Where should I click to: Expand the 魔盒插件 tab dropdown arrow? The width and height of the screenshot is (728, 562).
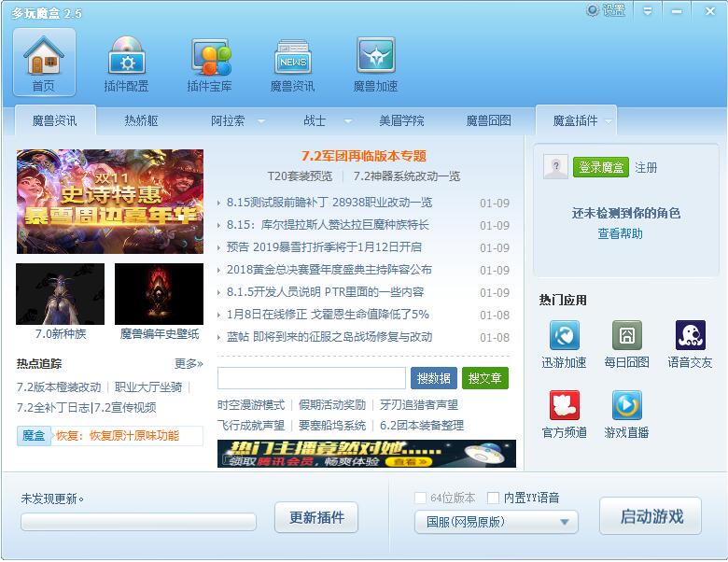click(x=609, y=122)
